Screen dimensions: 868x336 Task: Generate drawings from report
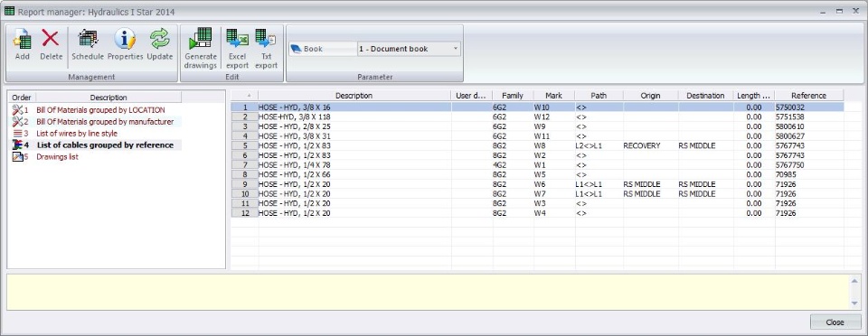[201, 49]
